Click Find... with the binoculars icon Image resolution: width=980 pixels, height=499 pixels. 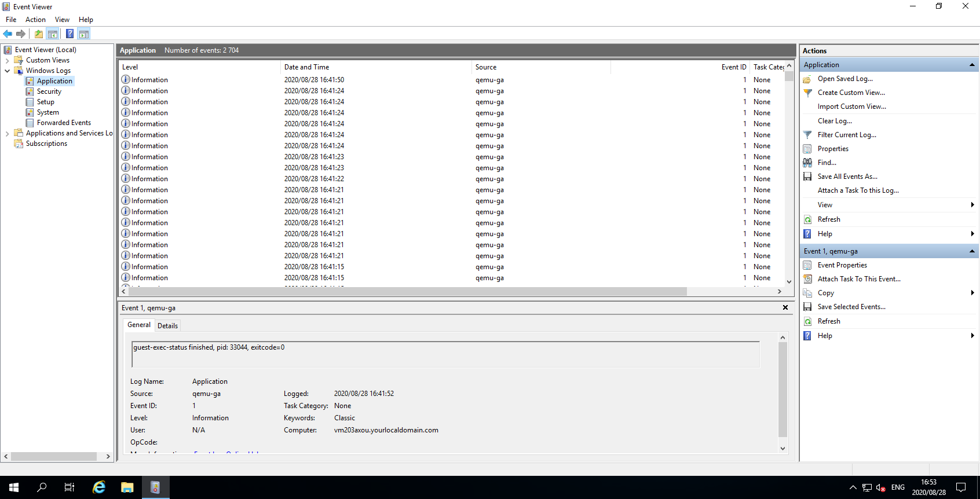[x=827, y=163]
